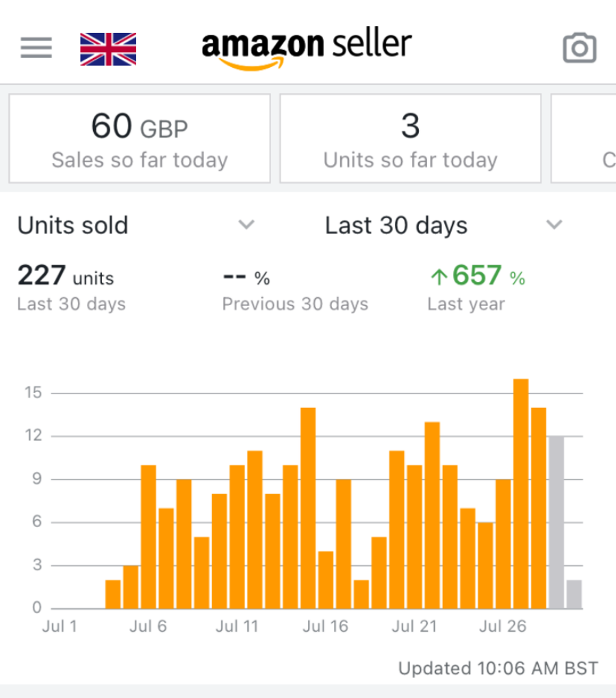Screen dimensions: 616x698
Task: Tap the short gray bar at chart end
Action: [574, 594]
